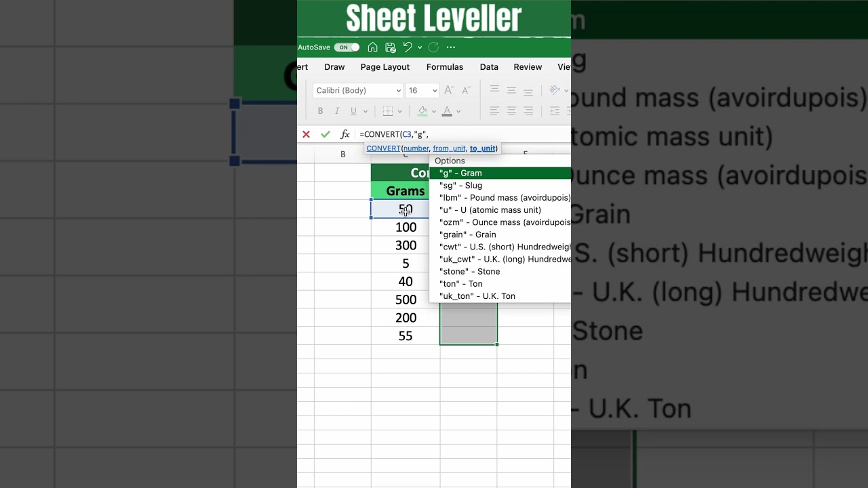This screenshot has height=488, width=868.
Task: Click the CONVERT link in formula tooltip
Action: 383,148
